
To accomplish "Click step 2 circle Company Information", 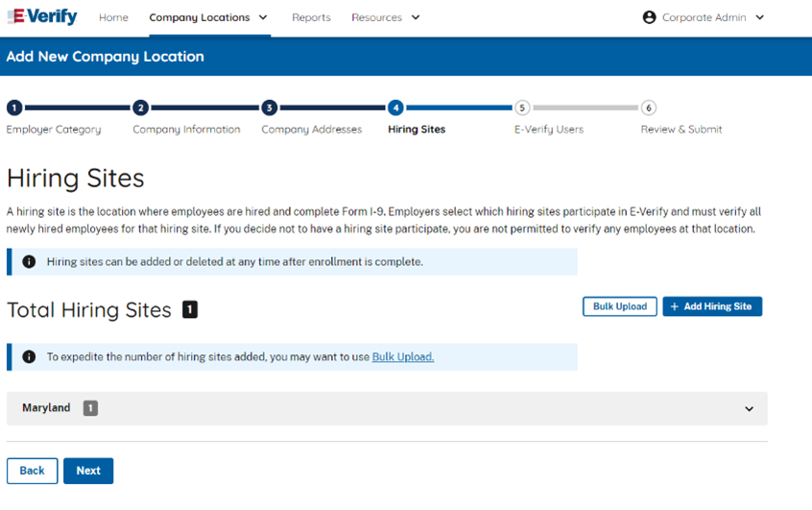I will coord(141,108).
